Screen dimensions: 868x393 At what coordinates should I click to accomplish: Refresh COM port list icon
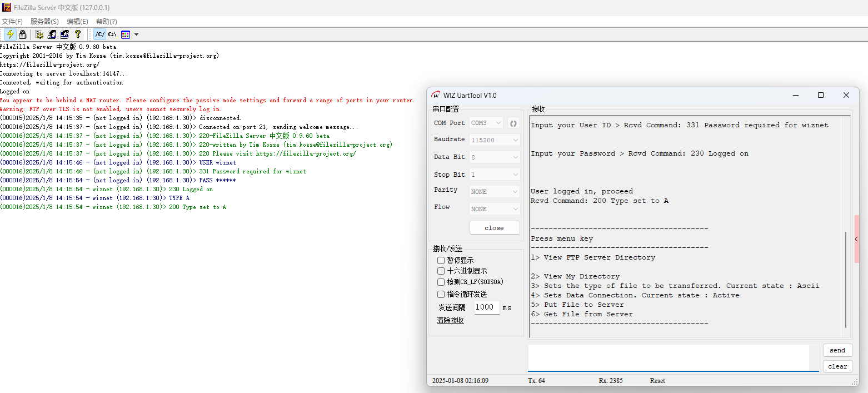point(513,123)
